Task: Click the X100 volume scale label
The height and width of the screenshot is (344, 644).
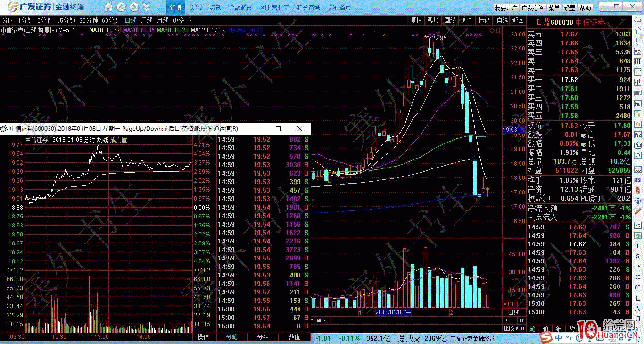Action: [x=511, y=304]
